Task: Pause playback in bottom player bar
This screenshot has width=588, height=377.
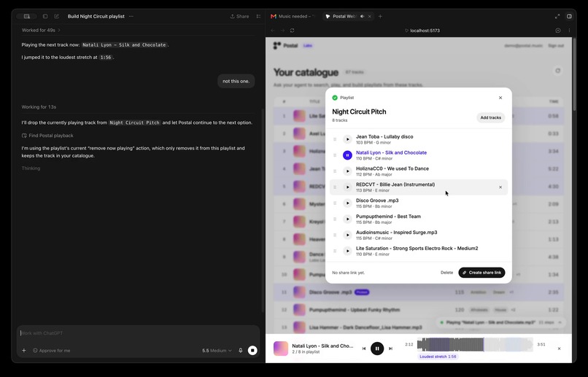Action: click(x=377, y=349)
